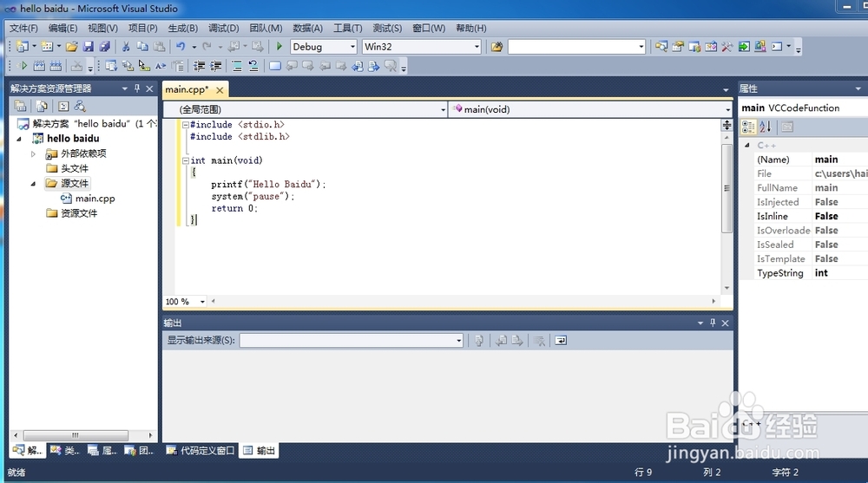Screen dimensions: 868x483
Task: Switch to the Output tab at bottom
Action: [x=259, y=451]
